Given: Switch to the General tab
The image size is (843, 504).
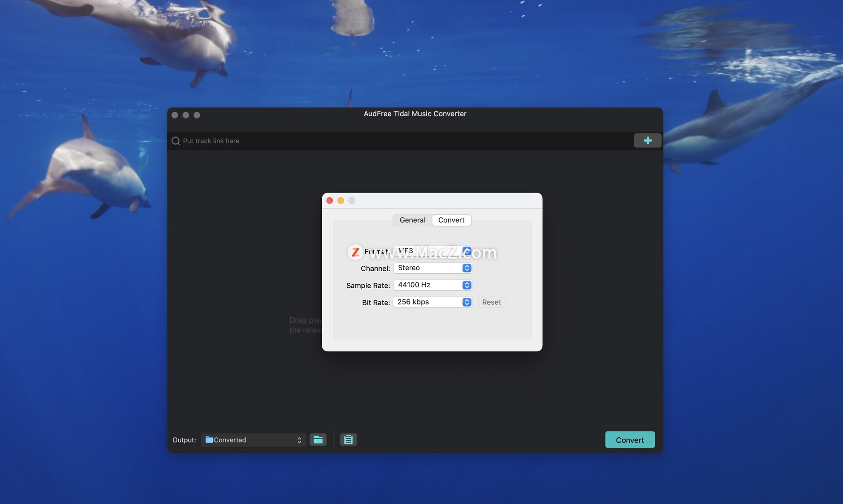Looking at the screenshot, I should point(412,220).
